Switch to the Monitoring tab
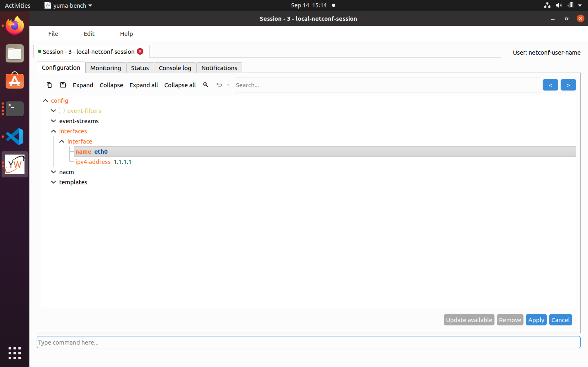 click(x=105, y=68)
